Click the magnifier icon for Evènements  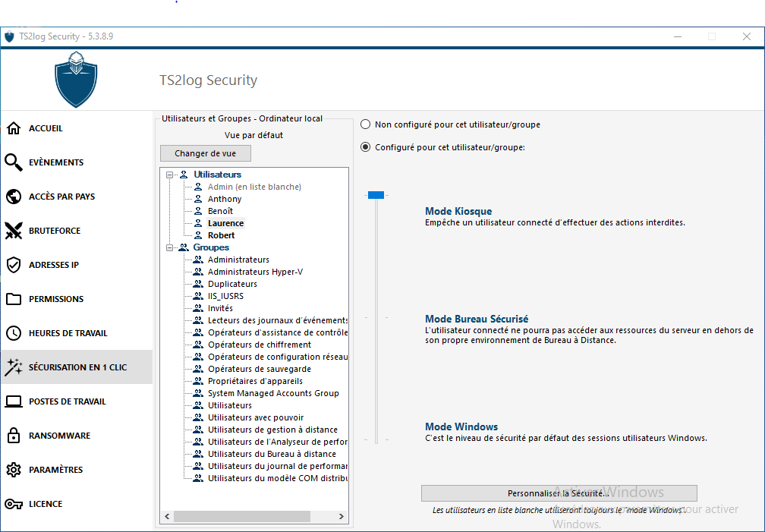(14, 162)
